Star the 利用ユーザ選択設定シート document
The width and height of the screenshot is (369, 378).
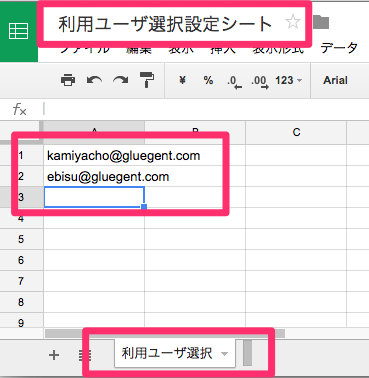[x=293, y=22]
